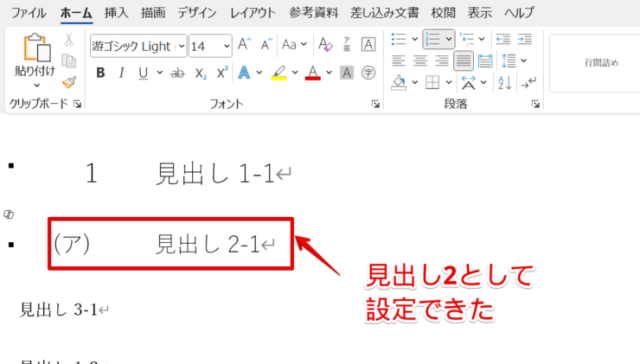Apply red font color
This screenshot has height=364, width=640.
[313, 73]
